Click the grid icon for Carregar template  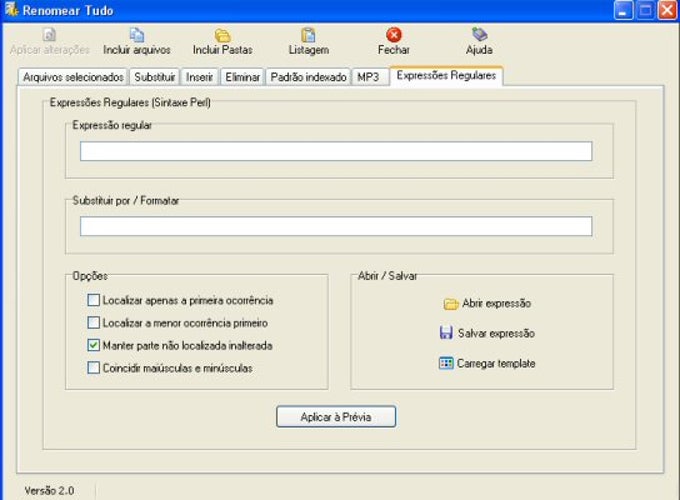[x=446, y=363]
